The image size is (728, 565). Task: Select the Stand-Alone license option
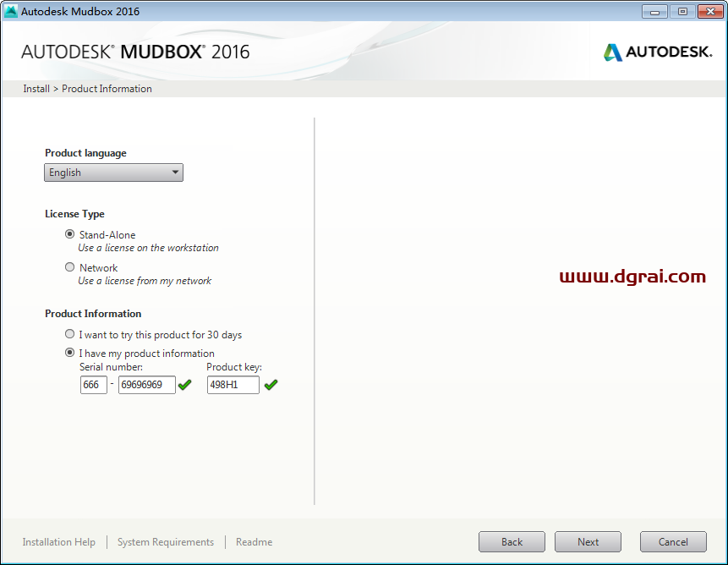pos(69,234)
